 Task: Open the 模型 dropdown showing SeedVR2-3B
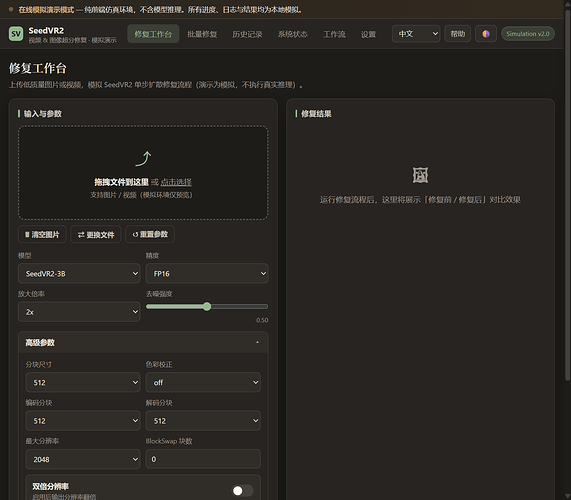pos(79,273)
